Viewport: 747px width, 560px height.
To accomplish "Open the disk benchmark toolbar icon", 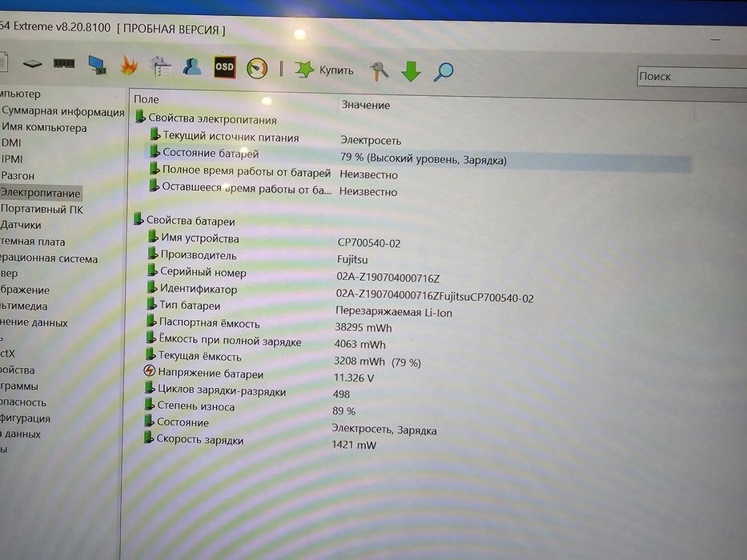I will pyautogui.click(x=32, y=63).
